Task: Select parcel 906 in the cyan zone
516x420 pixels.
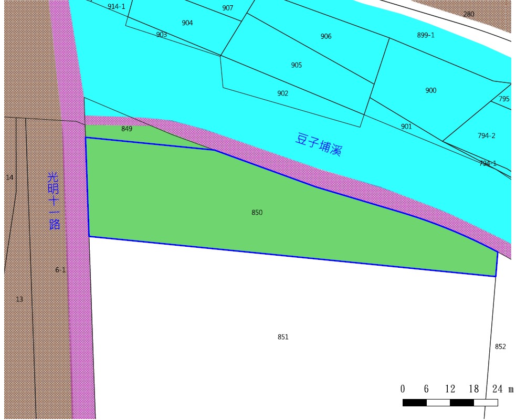Action: coord(326,36)
